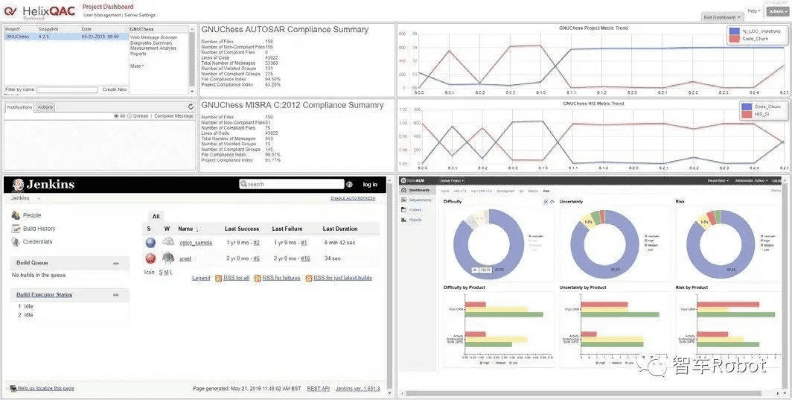Click the Jenkins log in link
This screenshot has height=400, width=792.
click(x=370, y=185)
